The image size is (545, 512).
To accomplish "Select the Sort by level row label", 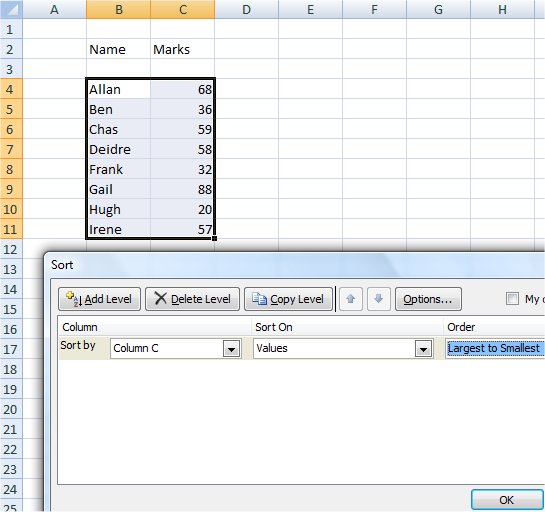I will pos(78,345).
